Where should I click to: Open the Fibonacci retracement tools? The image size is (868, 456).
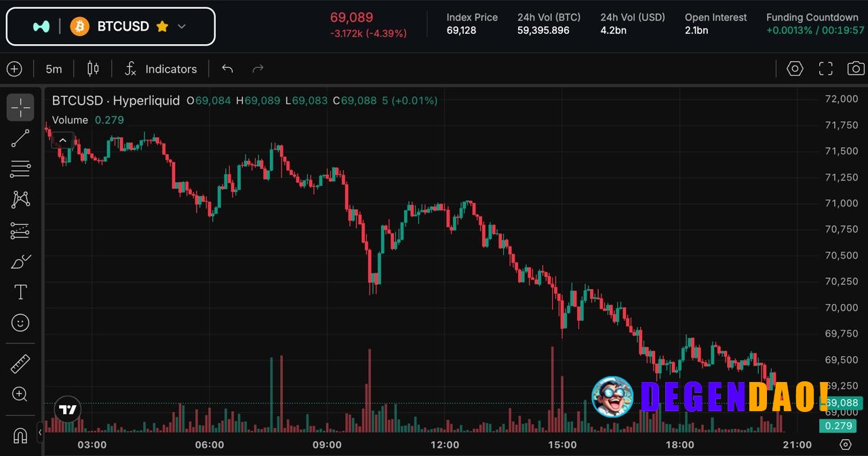(20, 169)
